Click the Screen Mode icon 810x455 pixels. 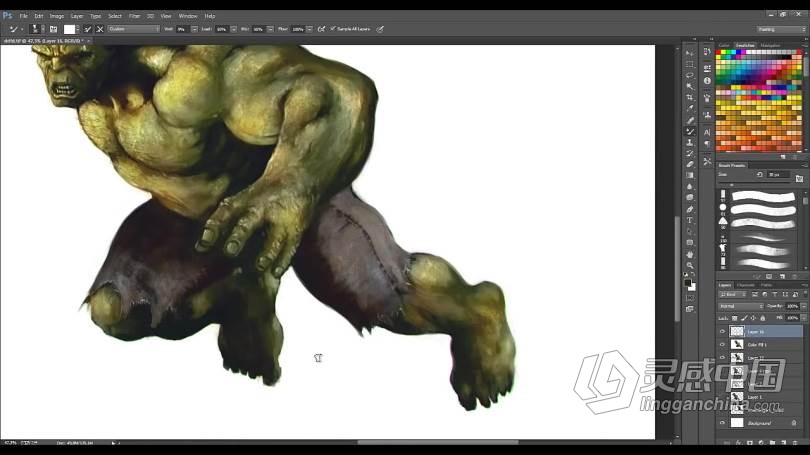690,309
